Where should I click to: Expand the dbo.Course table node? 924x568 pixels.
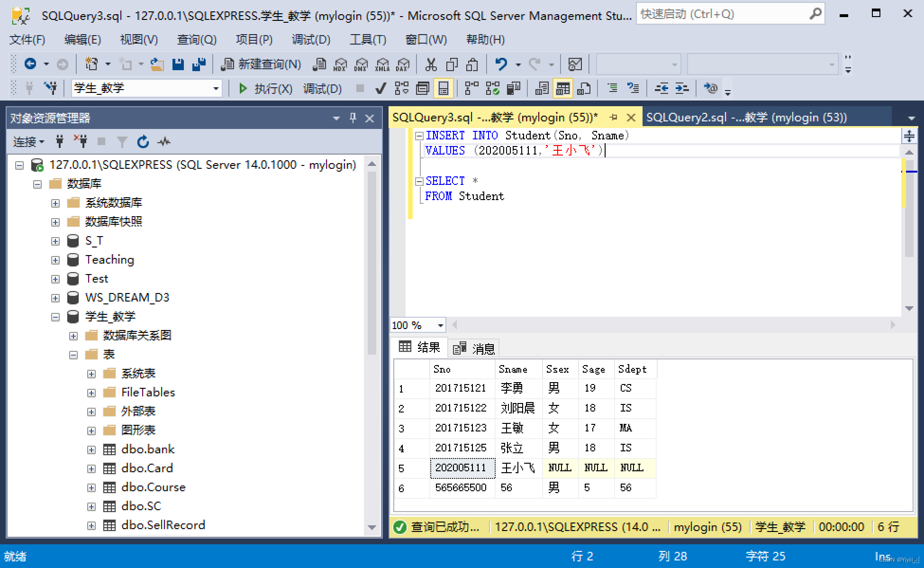[x=91, y=487]
